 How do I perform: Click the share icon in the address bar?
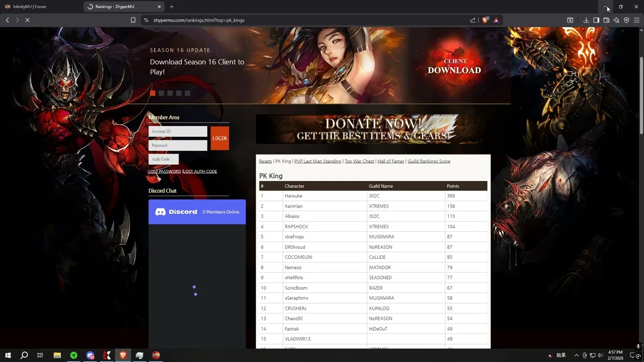tap(473, 20)
